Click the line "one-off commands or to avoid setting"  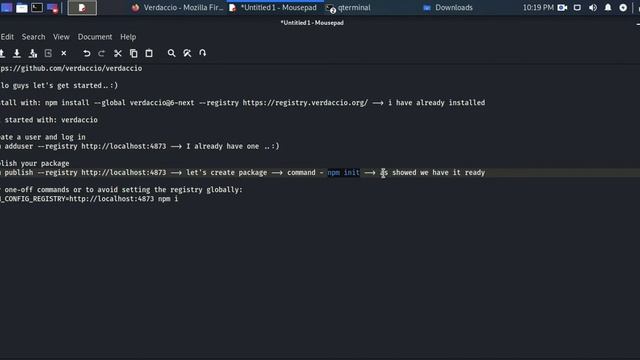pyautogui.click(x=123, y=189)
